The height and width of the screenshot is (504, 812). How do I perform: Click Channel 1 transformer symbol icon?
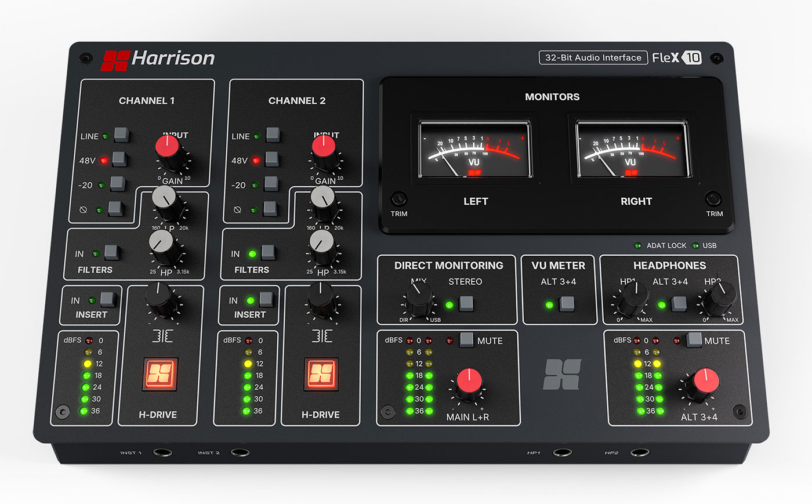pos(162,336)
